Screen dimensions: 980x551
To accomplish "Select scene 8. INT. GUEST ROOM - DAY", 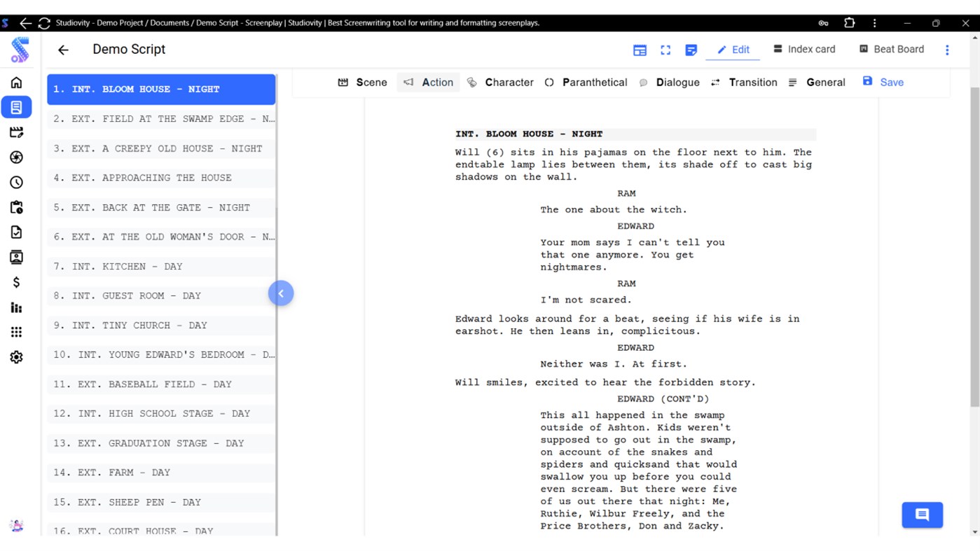I will [x=161, y=296].
